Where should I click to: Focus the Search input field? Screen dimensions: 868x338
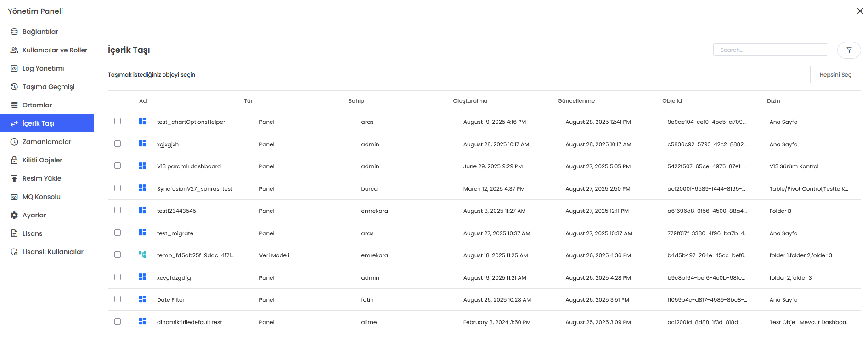tap(770, 50)
